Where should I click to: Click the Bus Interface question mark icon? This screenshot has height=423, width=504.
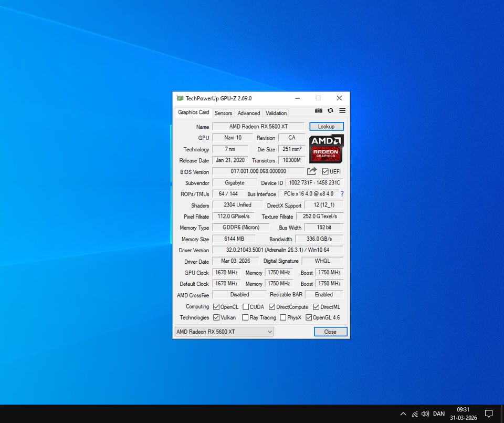(342, 194)
